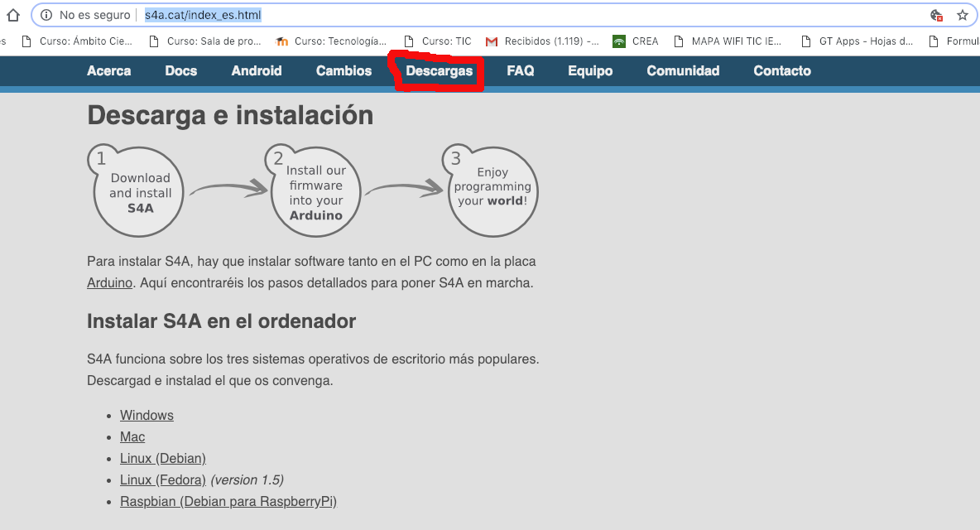Bookmark this page with star icon

click(x=963, y=15)
